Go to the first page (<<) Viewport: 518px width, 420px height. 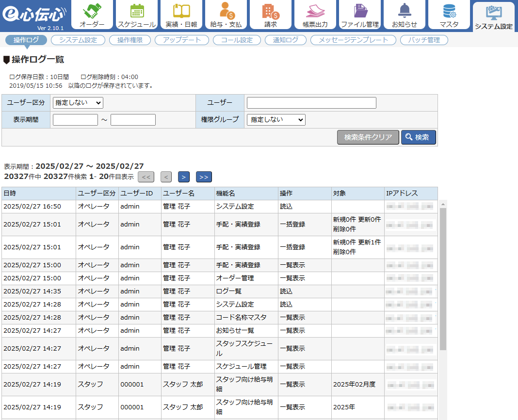[x=146, y=177]
